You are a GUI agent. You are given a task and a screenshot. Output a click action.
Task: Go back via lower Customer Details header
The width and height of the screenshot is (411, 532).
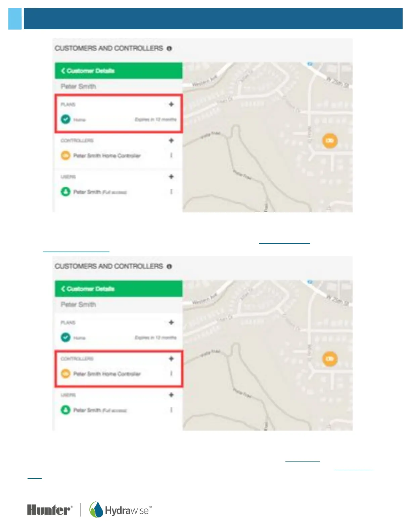[x=88, y=289]
